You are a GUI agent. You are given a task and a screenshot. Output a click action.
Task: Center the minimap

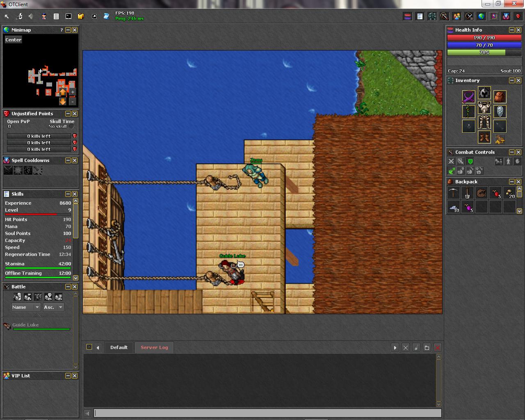pyautogui.click(x=14, y=40)
